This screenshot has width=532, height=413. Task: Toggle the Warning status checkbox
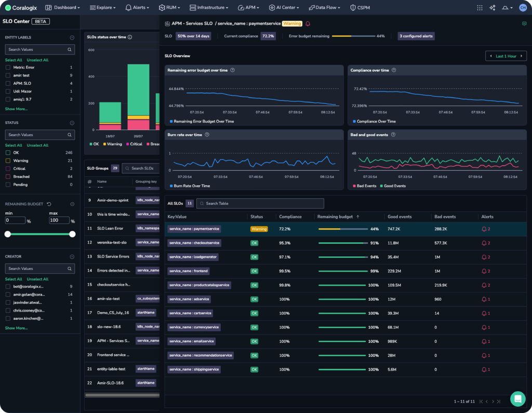coord(8,161)
